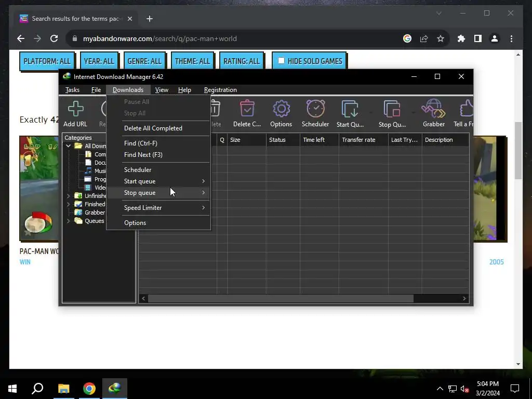This screenshot has height=399, width=532.
Task: Choose Scheduler in Downloads menu
Action: (x=158, y=170)
